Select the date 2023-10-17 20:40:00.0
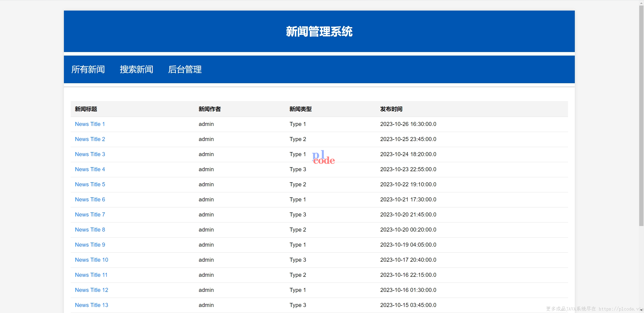The image size is (644, 313). point(408,260)
